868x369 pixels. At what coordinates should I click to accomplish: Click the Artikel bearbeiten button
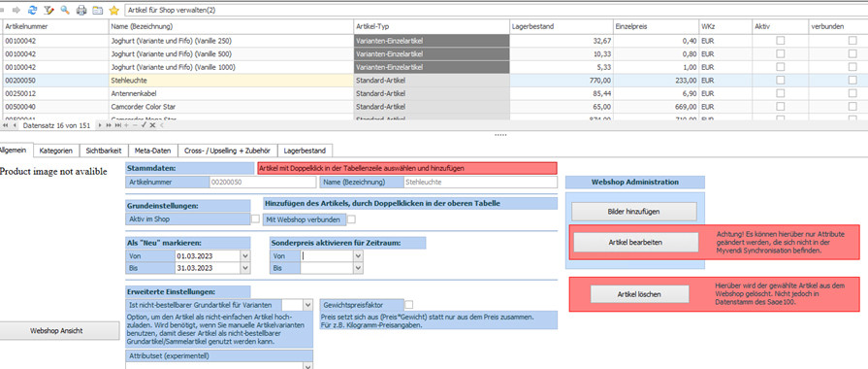pos(636,242)
